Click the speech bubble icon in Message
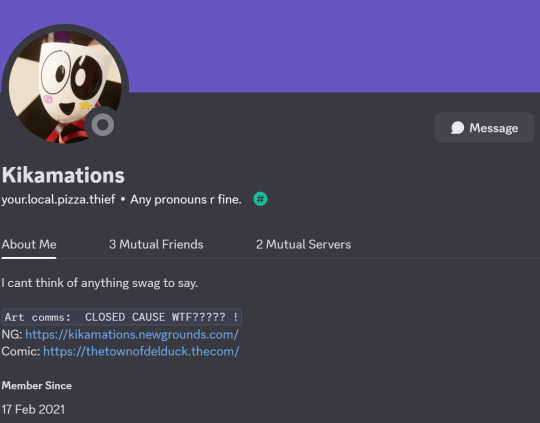Screen dimensions: 540x423 pos(458,128)
